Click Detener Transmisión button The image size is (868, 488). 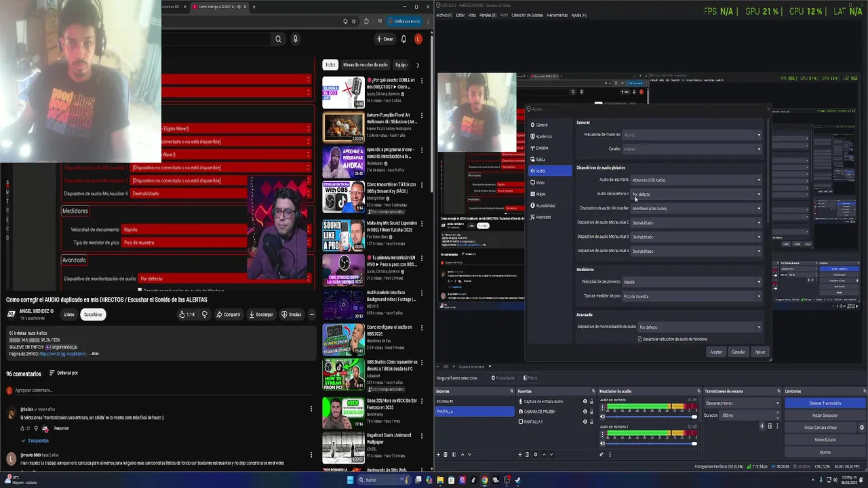(x=825, y=403)
